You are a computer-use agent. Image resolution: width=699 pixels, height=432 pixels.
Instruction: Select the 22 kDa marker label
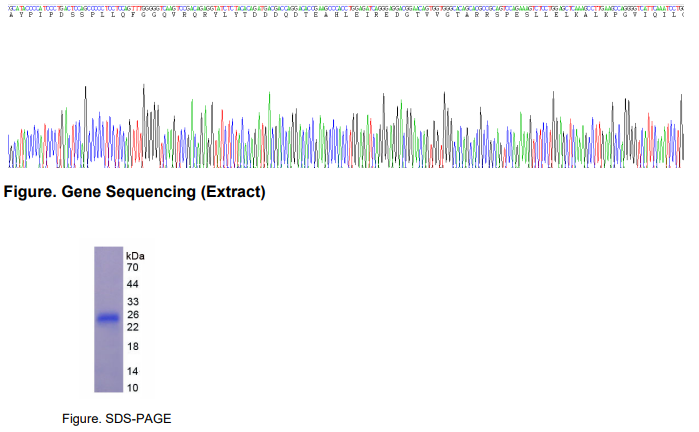[131, 328]
